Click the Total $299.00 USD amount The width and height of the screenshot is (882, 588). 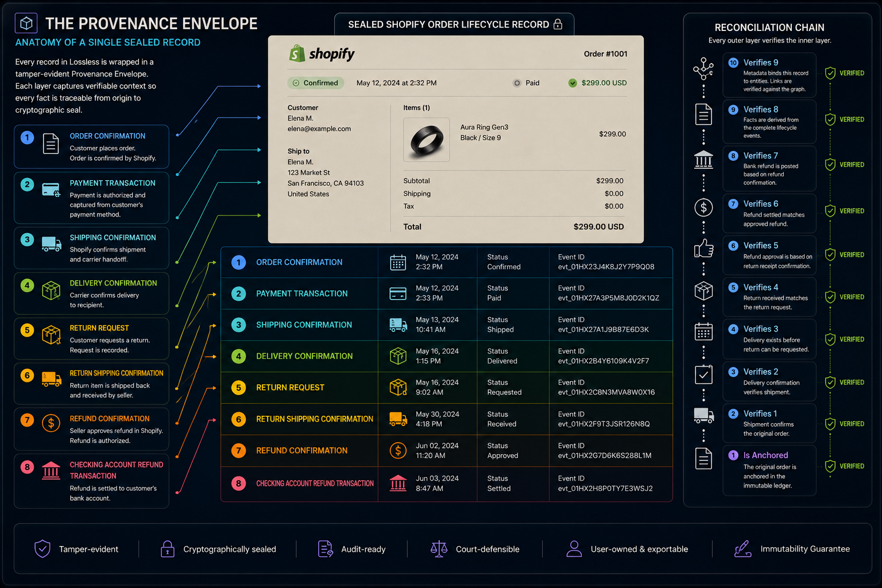(598, 227)
